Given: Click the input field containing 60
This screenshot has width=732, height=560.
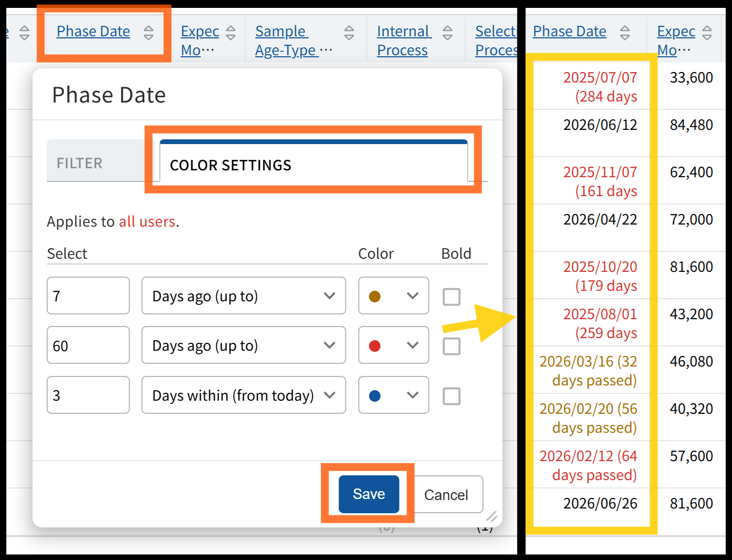Looking at the screenshot, I should coord(88,345).
